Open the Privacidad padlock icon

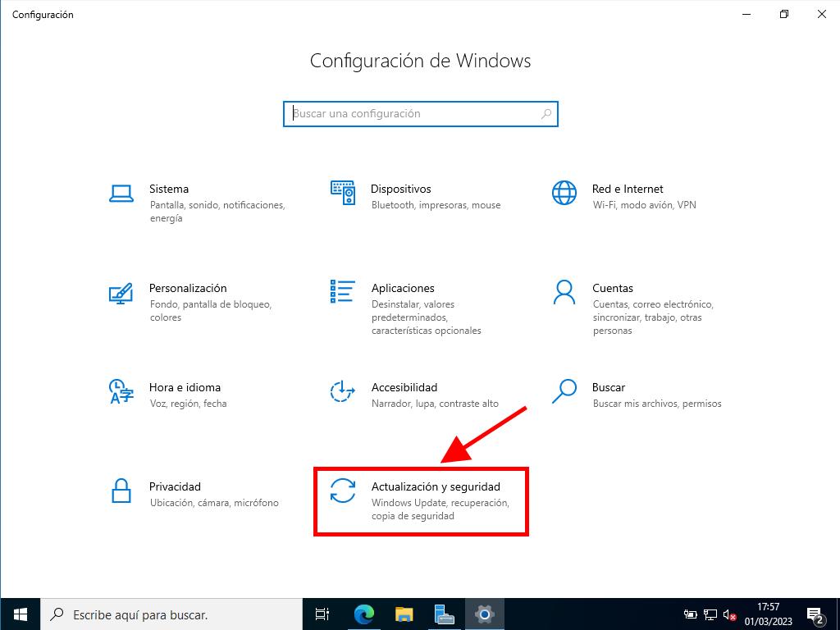pyautogui.click(x=121, y=491)
